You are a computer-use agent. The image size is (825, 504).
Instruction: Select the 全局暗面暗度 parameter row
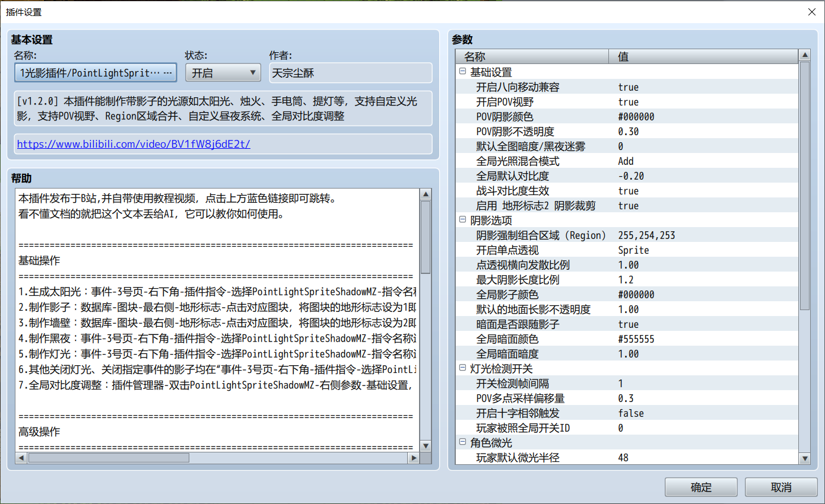pos(627,354)
